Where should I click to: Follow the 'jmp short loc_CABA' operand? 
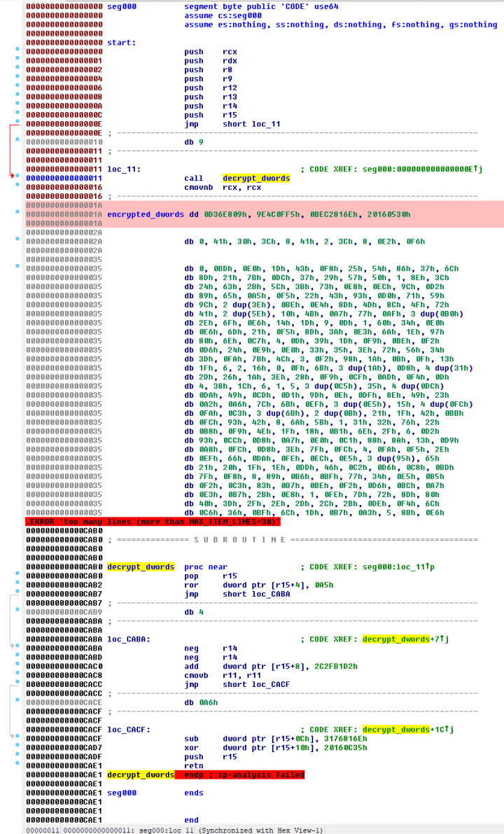(x=256, y=594)
